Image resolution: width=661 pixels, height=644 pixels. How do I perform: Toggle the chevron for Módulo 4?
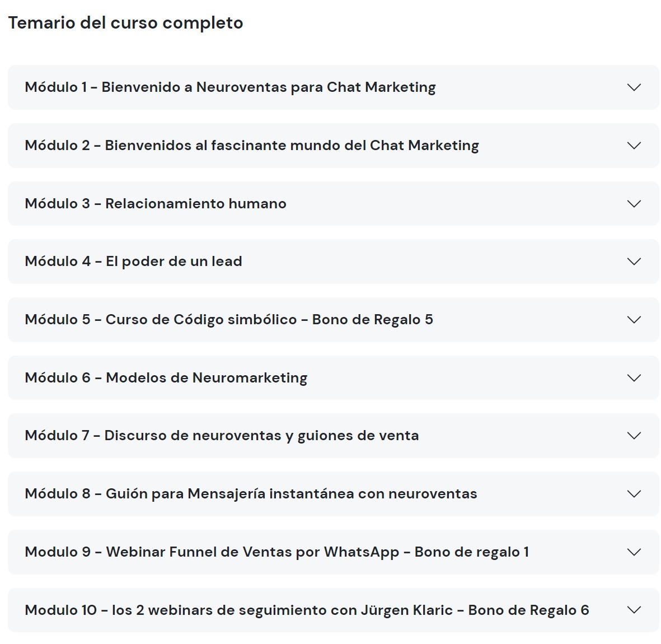coord(634,262)
